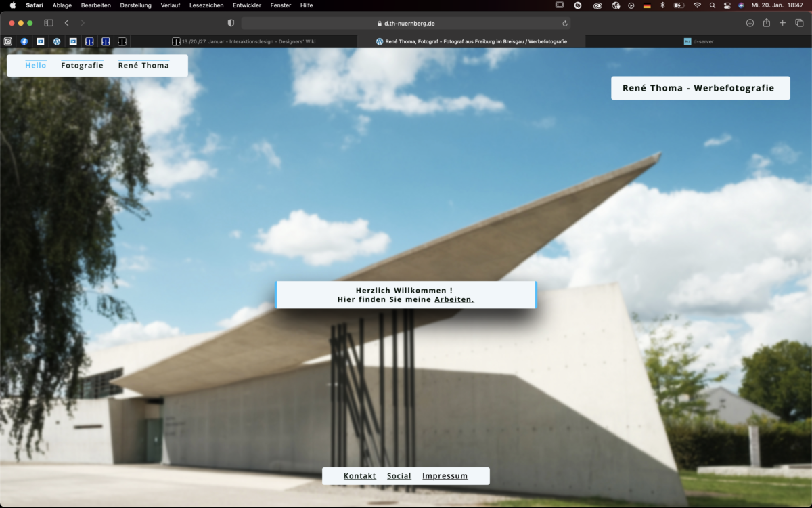Add a new Safari tab
The image size is (812, 508).
782,23
